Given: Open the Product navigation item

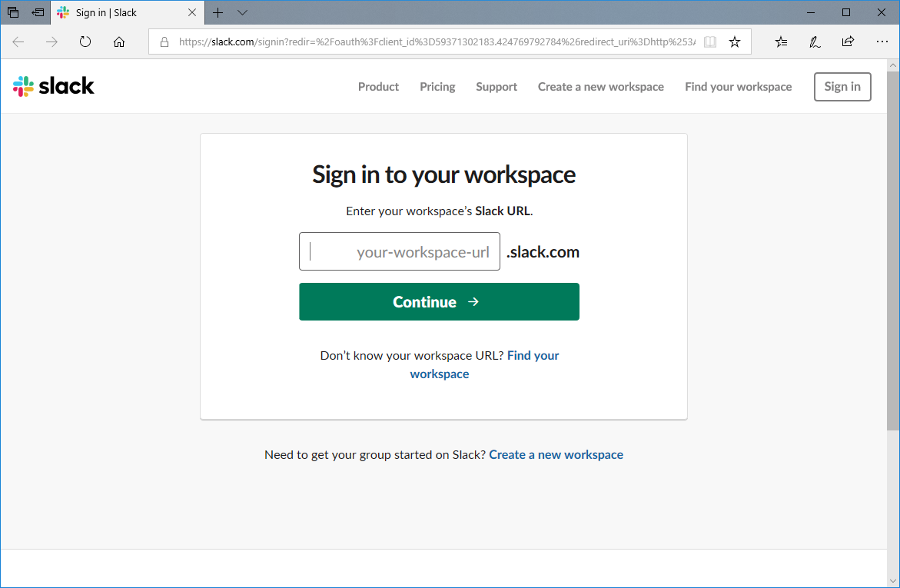Looking at the screenshot, I should click(378, 87).
